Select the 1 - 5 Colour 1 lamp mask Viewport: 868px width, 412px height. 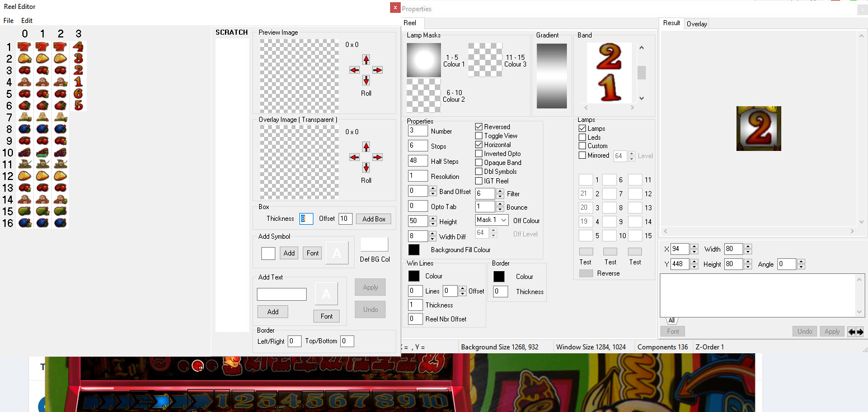(424, 60)
